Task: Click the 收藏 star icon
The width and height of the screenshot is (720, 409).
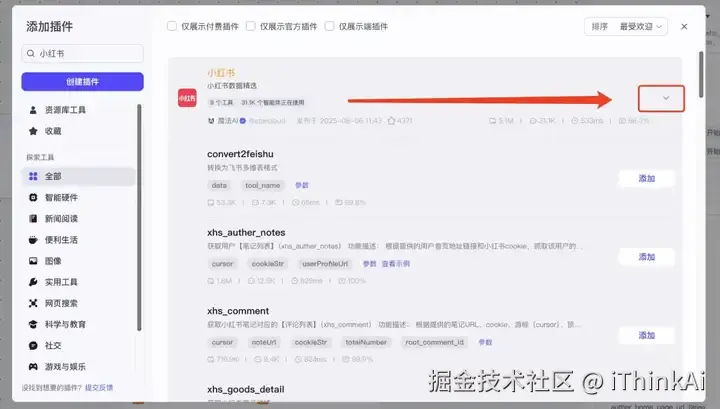Action: [x=33, y=131]
